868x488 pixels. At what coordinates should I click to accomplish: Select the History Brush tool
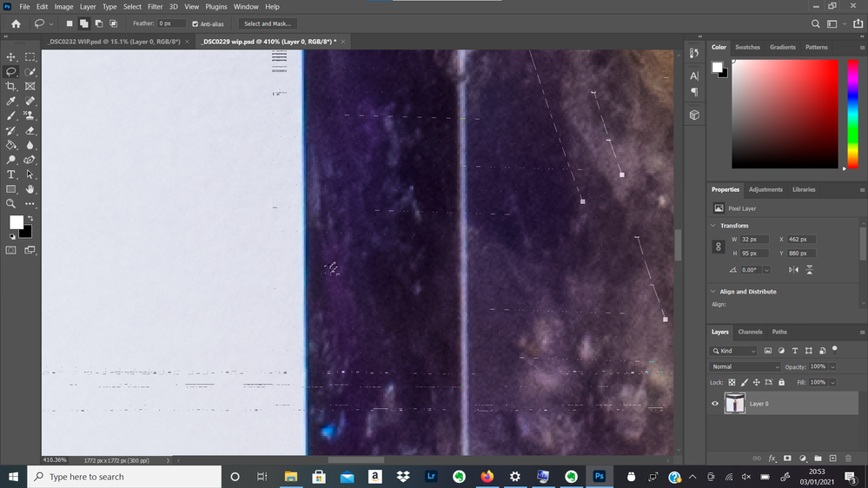coord(10,130)
